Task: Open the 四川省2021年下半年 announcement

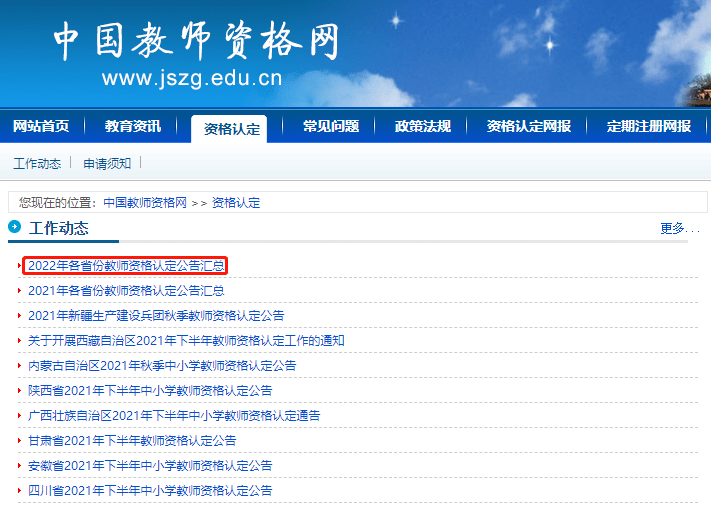Action: pyautogui.click(x=150, y=490)
